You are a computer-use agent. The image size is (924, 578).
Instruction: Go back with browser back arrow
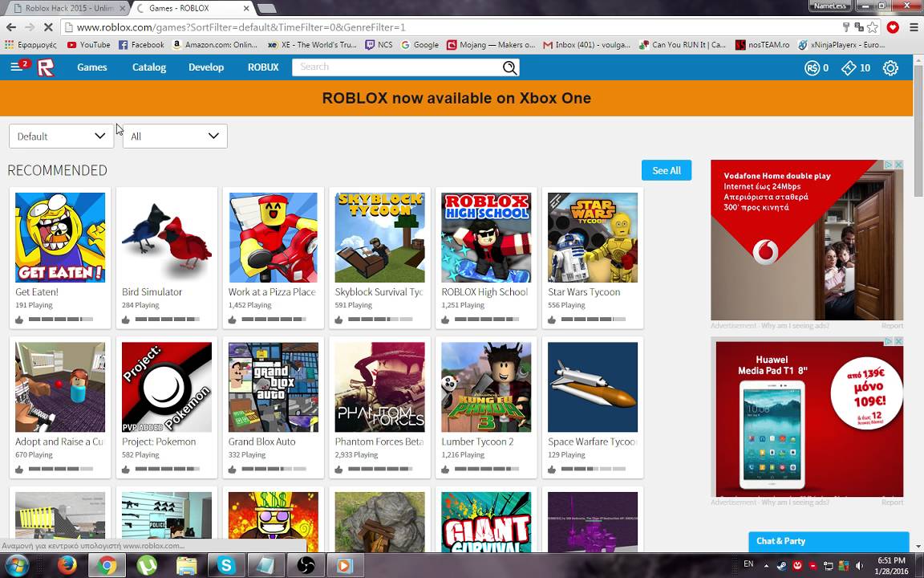[x=10, y=27]
